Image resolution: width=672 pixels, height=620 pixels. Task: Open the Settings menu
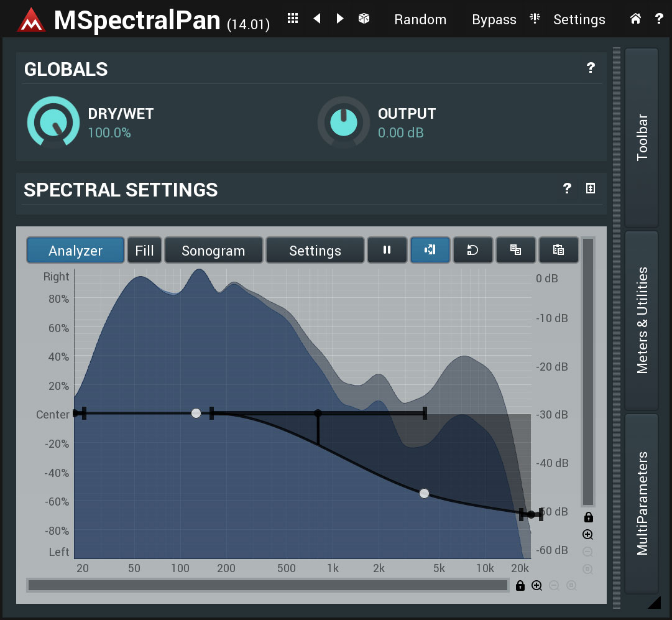579,18
